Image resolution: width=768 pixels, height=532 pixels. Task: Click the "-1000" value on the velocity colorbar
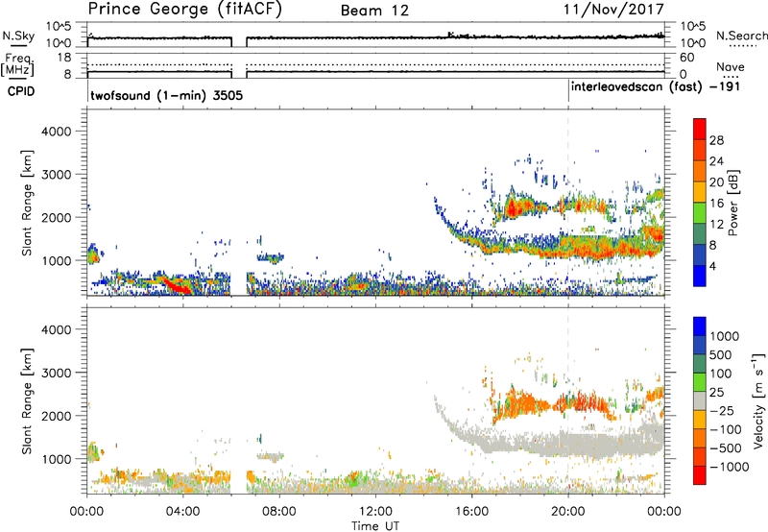click(729, 467)
